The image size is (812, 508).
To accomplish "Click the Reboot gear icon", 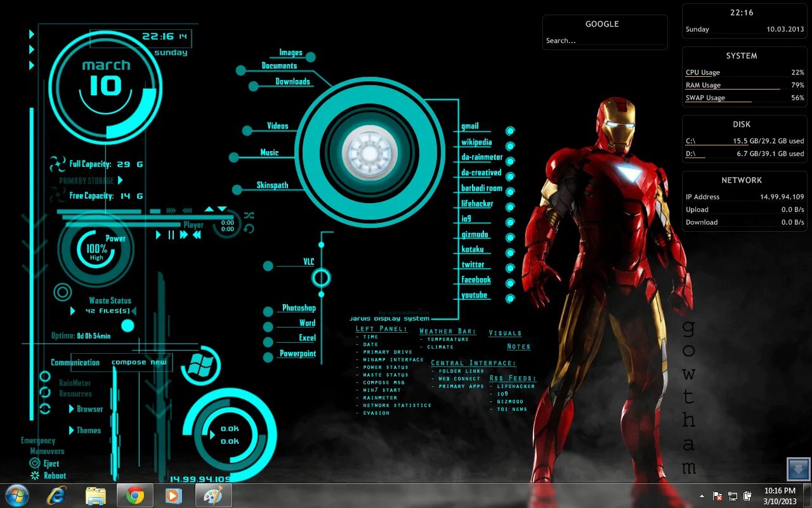I will point(35,475).
